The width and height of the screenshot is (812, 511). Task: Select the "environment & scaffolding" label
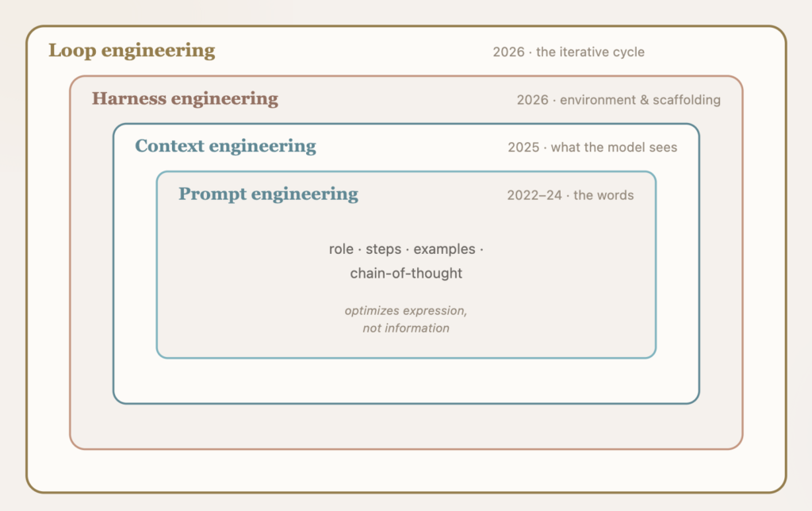tap(640, 99)
